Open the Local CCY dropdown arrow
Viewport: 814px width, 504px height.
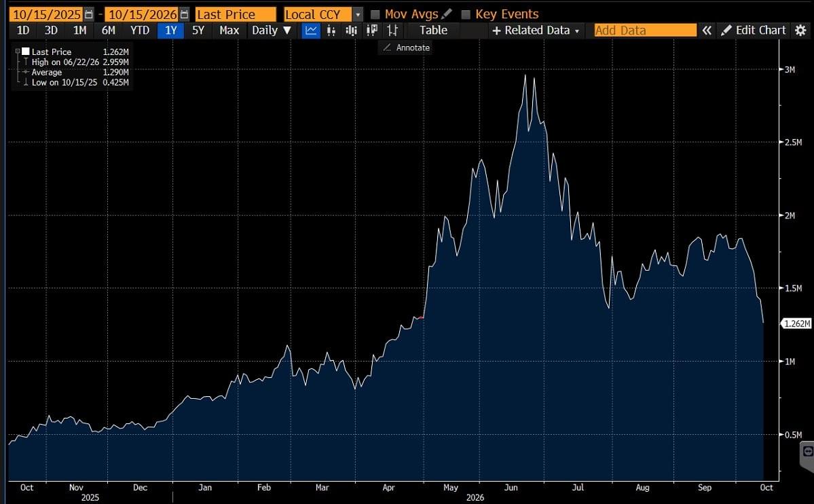pos(358,14)
